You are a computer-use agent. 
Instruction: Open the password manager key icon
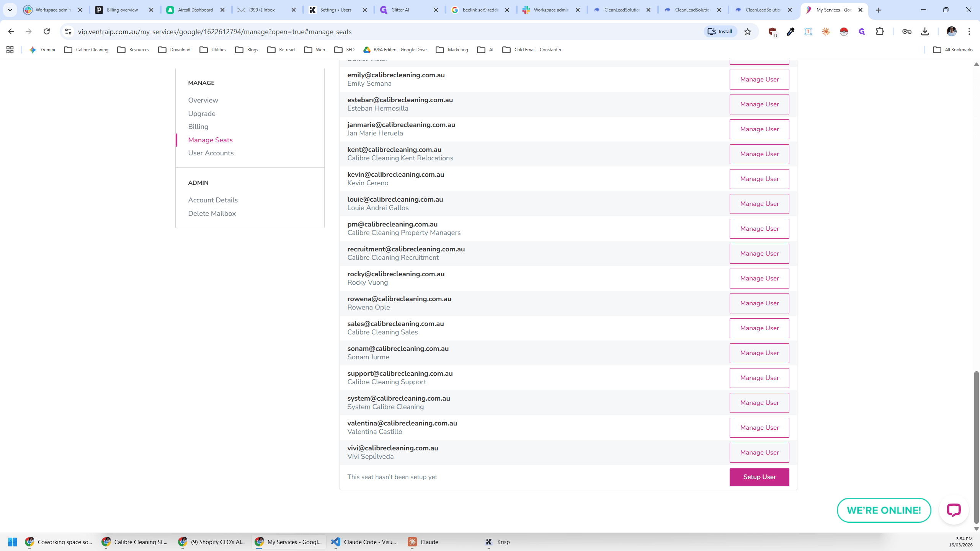click(x=906, y=32)
